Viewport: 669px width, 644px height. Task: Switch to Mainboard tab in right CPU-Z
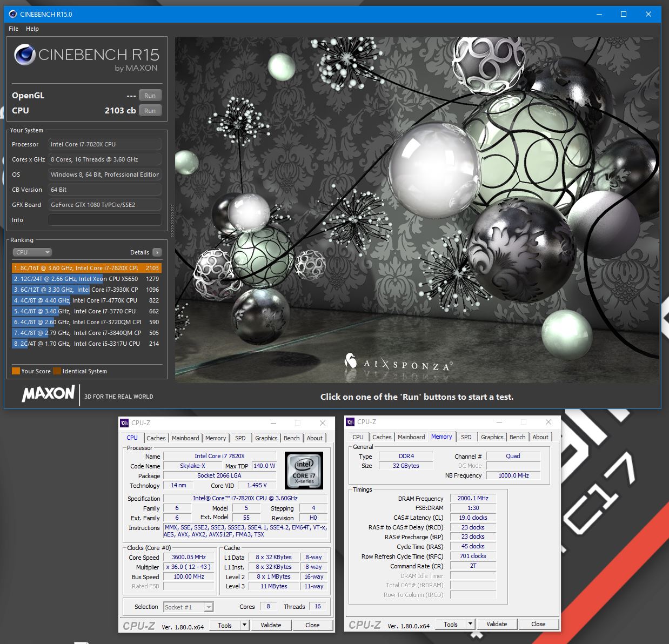point(411,437)
